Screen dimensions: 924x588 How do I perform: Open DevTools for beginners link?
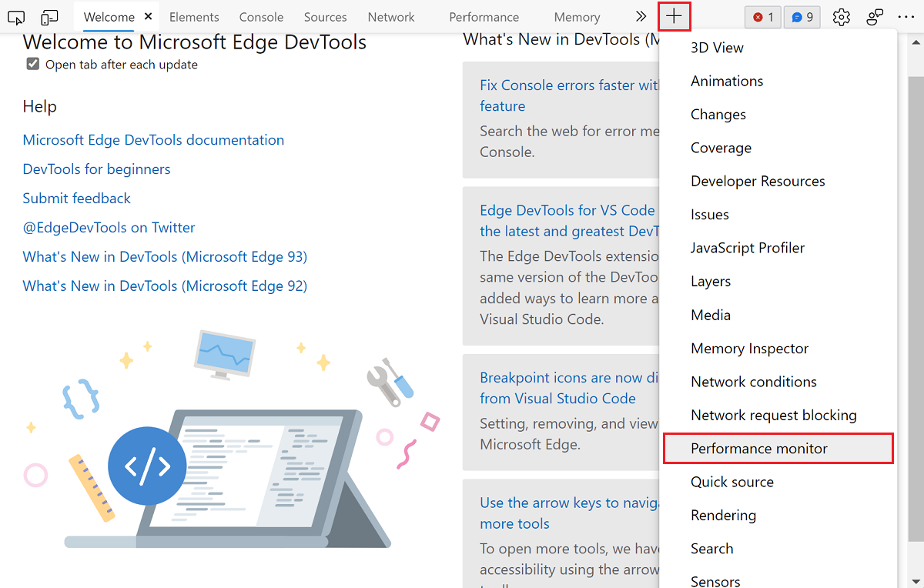point(96,169)
